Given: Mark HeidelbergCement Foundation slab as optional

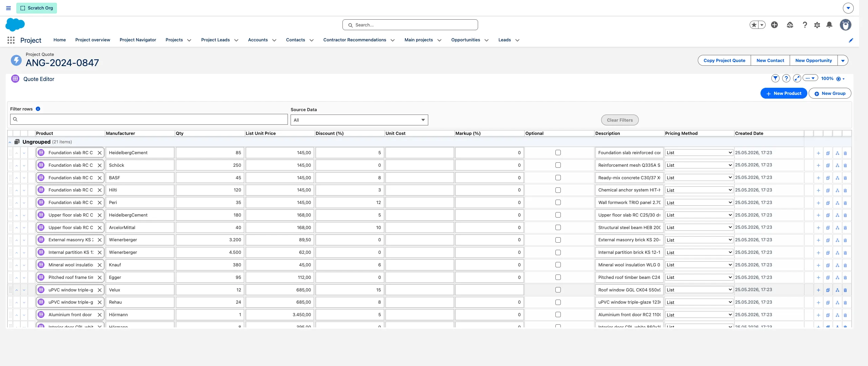Looking at the screenshot, I should (558, 152).
